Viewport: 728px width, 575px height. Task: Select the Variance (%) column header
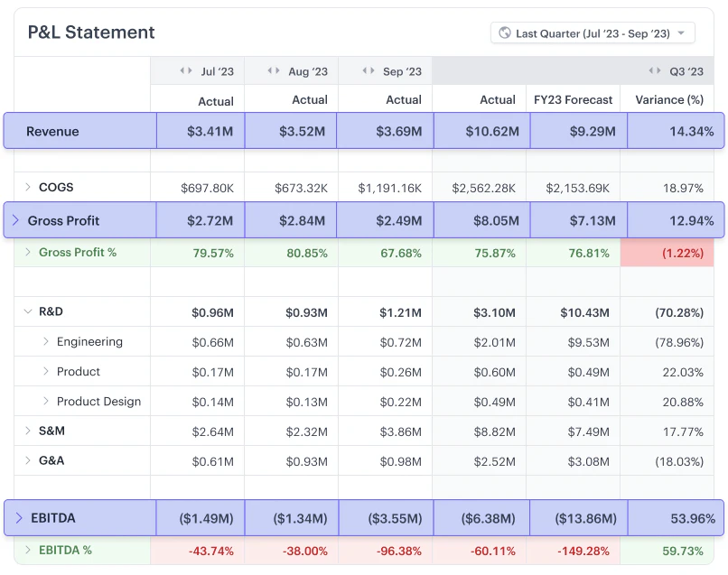667,100
